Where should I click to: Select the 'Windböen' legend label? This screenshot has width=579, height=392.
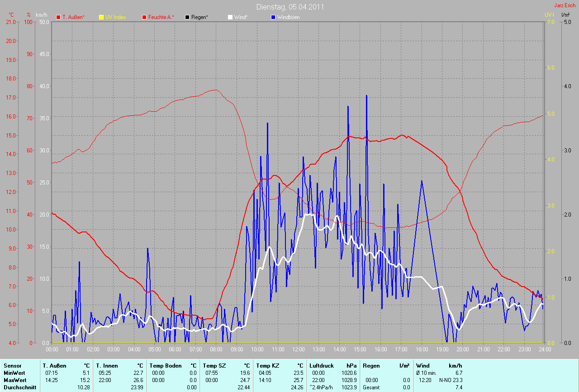click(x=288, y=17)
